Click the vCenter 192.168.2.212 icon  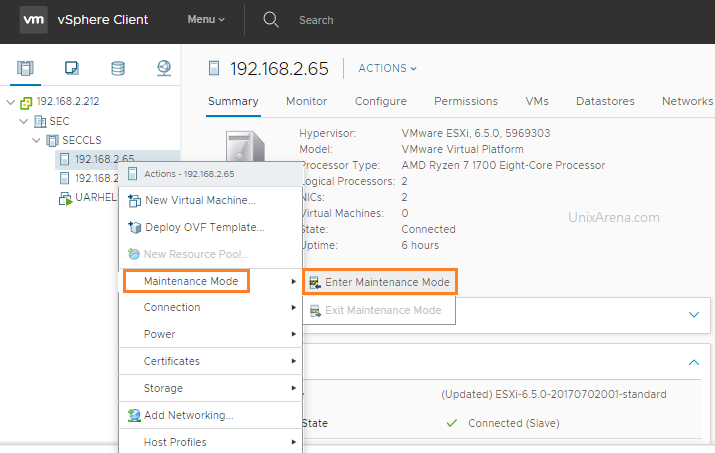[x=26, y=102]
